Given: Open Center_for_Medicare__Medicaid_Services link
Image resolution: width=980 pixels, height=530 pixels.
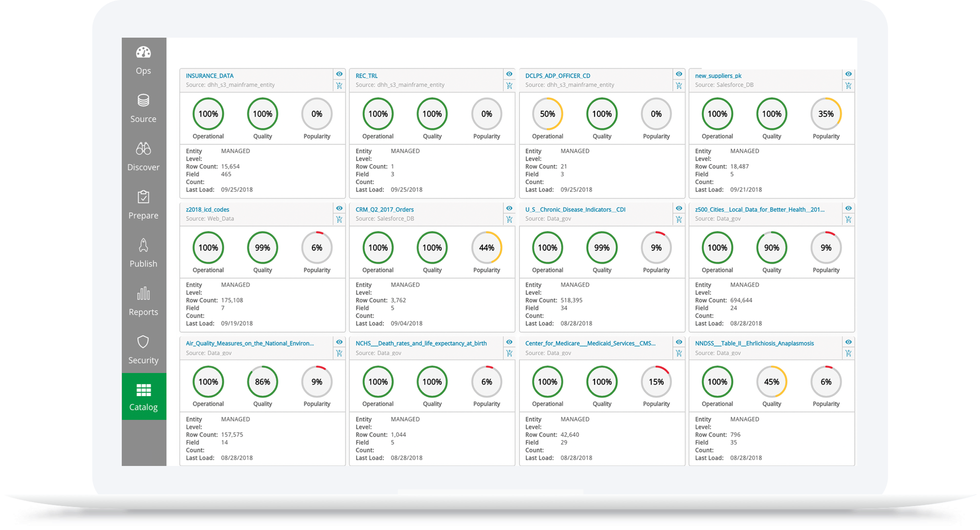Looking at the screenshot, I should point(590,343).
